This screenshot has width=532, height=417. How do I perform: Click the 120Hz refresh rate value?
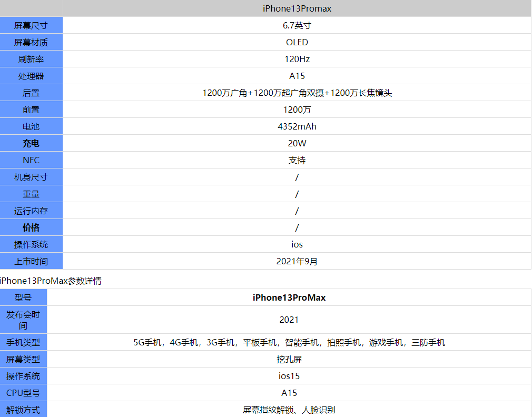pos(297,59)
